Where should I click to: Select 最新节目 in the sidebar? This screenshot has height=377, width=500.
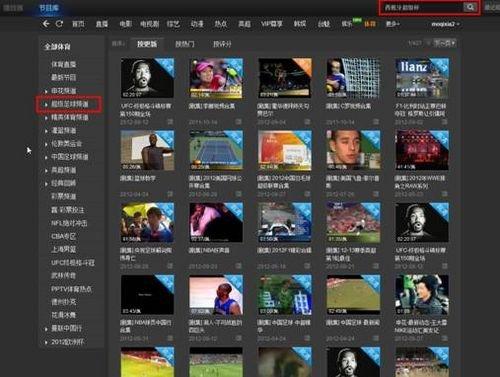pyautogui.click(x=64, y=77)
